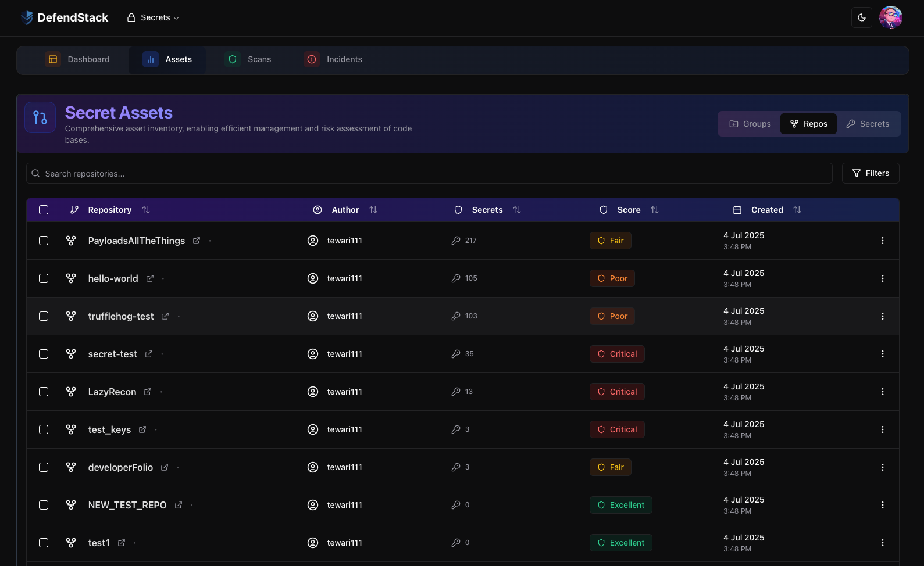
Task: Select LazyRecon row checkbox
Action: 44,392
